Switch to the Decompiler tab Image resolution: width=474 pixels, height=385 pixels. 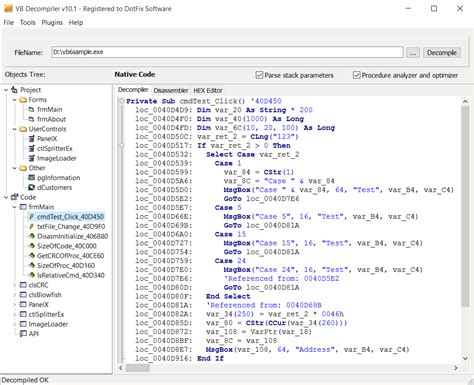[x=133, y=90]
